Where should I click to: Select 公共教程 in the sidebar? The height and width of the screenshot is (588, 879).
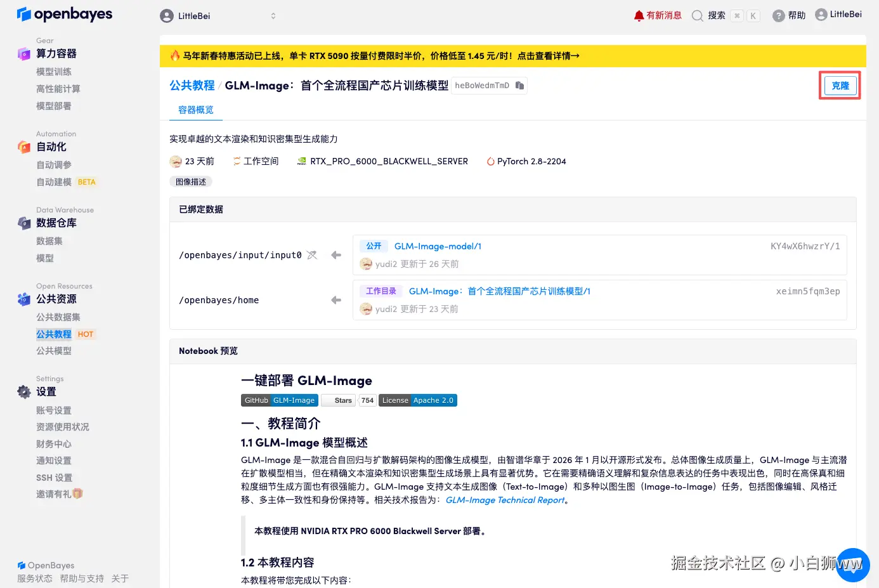(x=54, y=334)
